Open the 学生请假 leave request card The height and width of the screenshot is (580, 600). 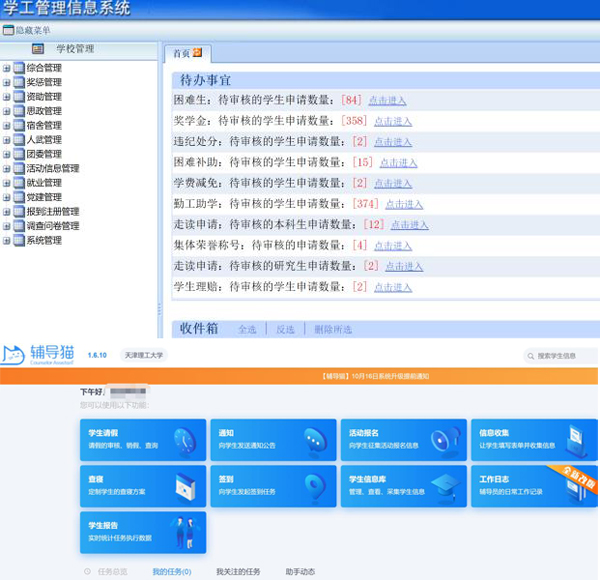point(141,439)
